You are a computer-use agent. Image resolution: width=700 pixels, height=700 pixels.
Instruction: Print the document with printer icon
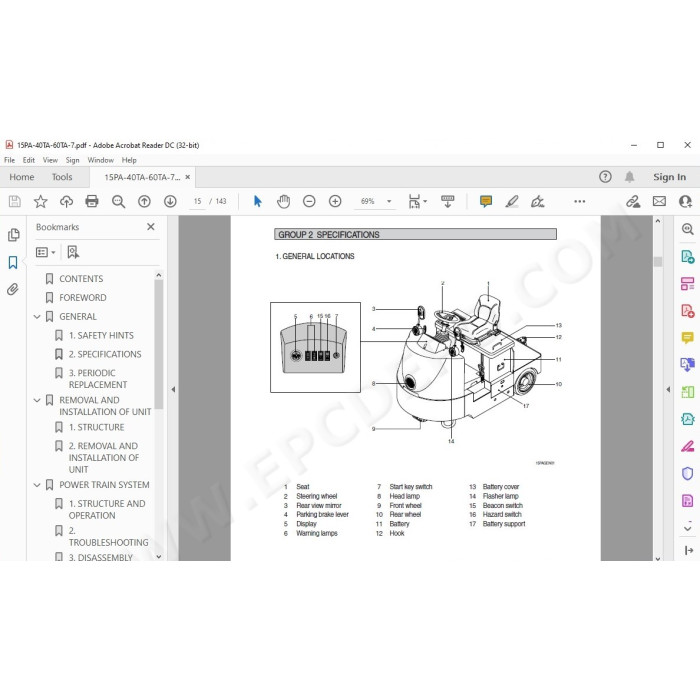pos(92,201)
